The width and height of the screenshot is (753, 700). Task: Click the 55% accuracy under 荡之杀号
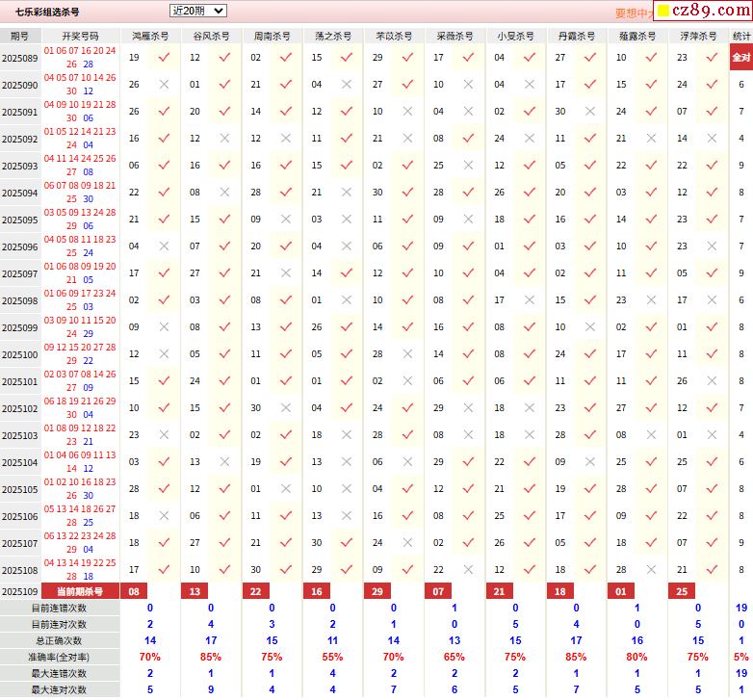pos(332,657)
